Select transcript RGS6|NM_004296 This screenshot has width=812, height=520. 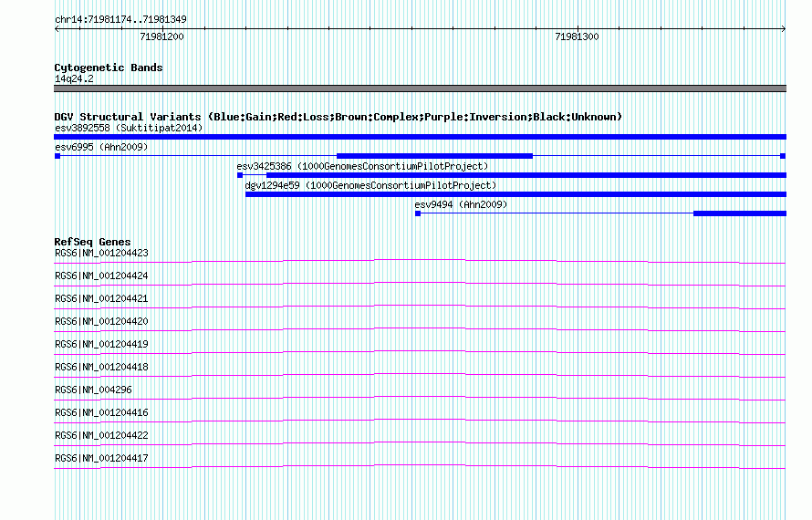(x=93, y=390)
